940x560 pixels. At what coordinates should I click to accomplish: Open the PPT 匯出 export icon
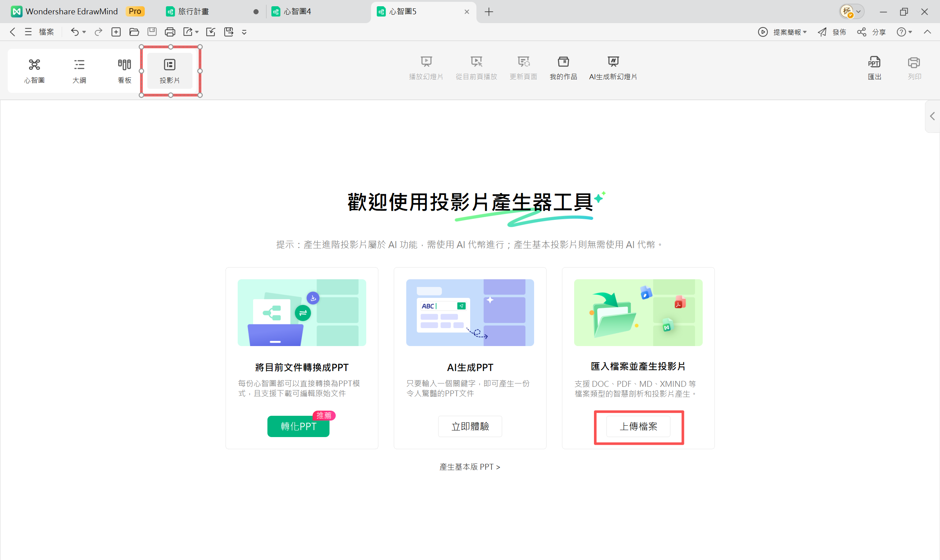click(875, 67)
